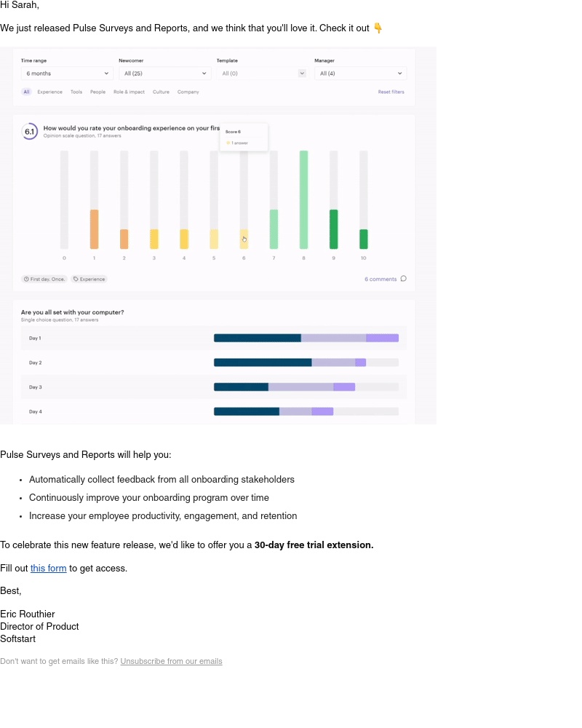Select the 'People' filter tab
The image size is (582, 728).
pyautogui.click(x=98, y=92)
